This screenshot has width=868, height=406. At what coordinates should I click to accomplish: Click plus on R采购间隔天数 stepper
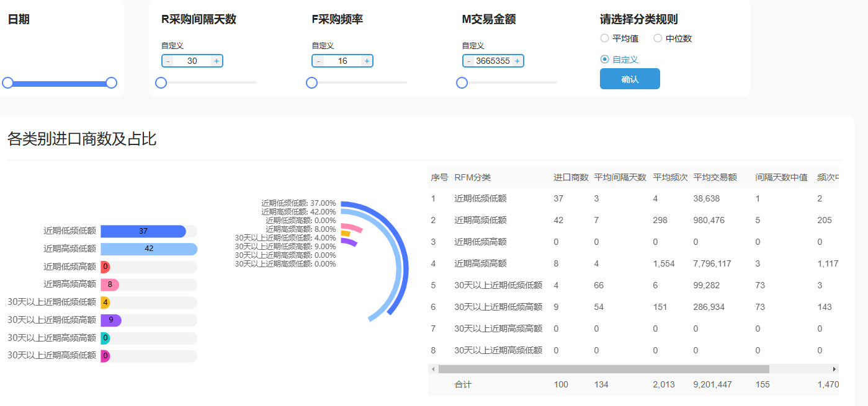coord(216,61)
